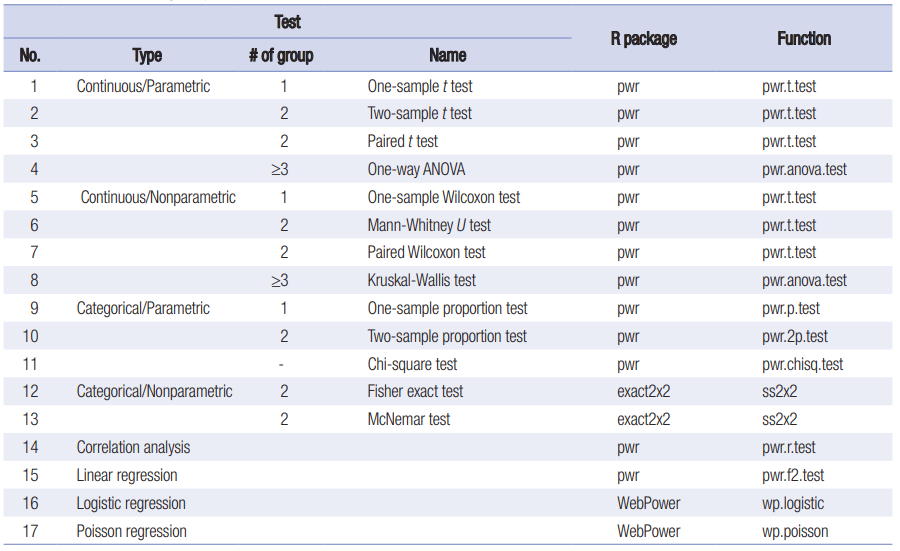Select the "McNemar test" cell
The height and width of the screenshot is (551, 900).
[408, 420]
